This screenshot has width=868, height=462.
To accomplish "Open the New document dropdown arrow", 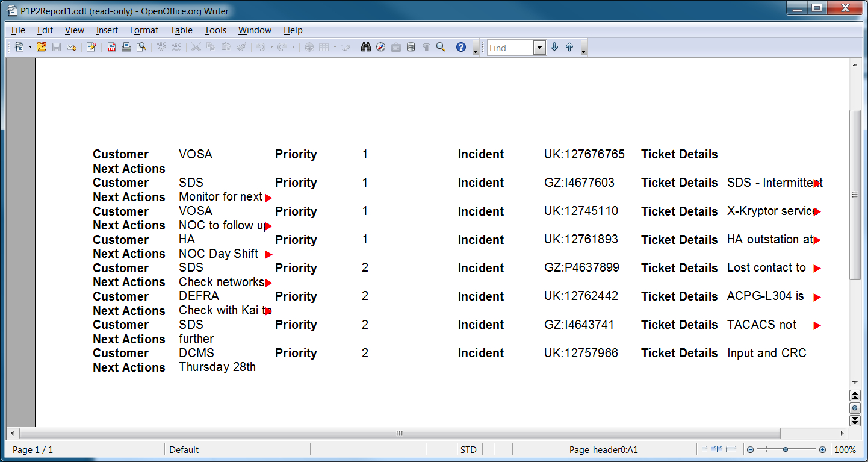I will click(x=30, y=47).
